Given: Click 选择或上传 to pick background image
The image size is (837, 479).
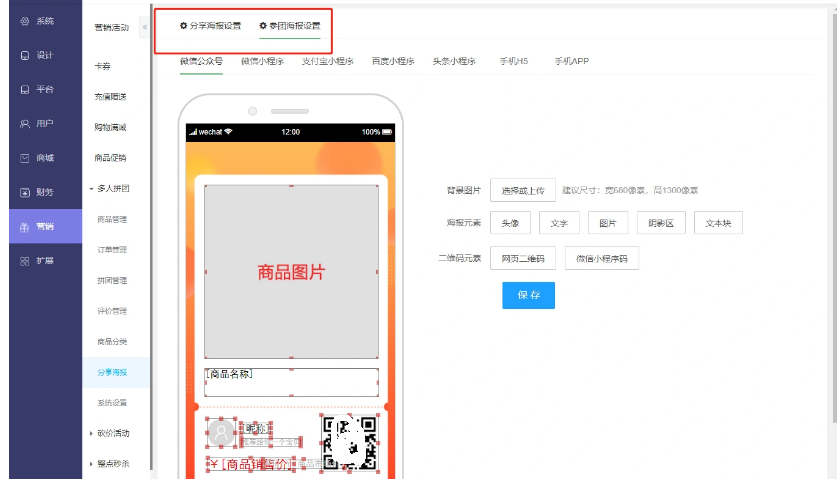Looking at the screenshot, I should [x=522, y=190].
